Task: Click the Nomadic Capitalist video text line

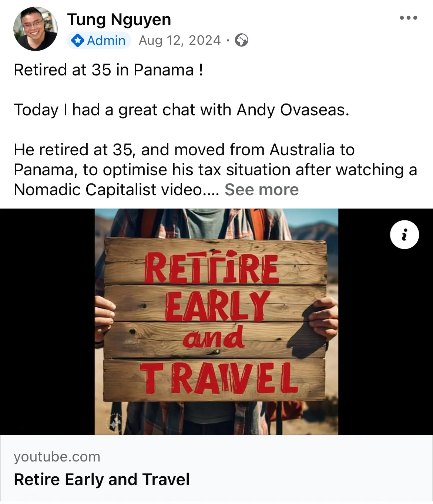Action: pyautogui.click(x=117, y=190)
